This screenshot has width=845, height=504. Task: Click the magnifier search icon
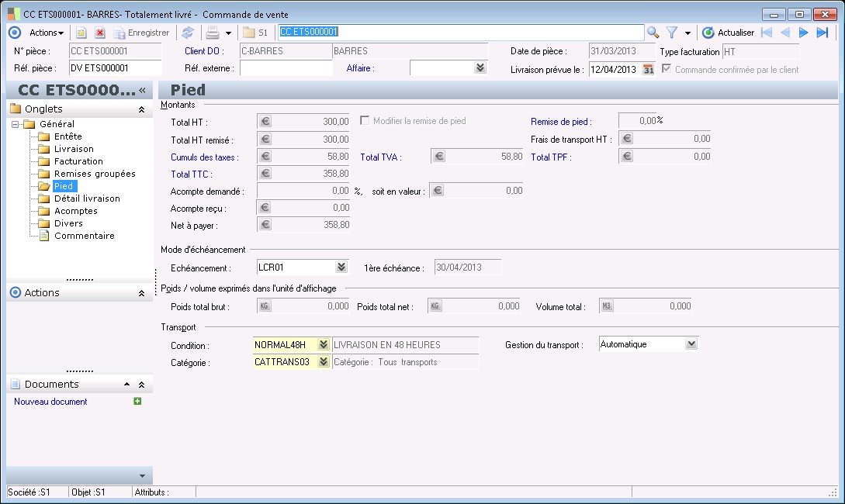pos(653,33)
